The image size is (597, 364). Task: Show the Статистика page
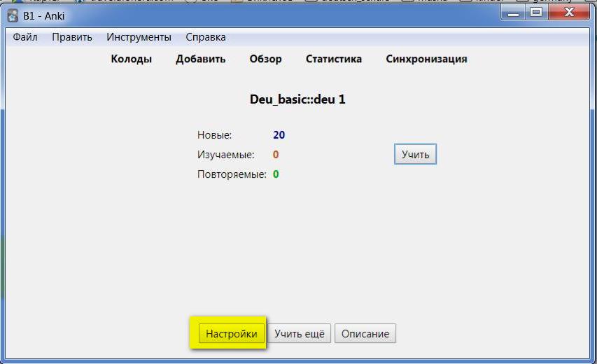[334, 59]
